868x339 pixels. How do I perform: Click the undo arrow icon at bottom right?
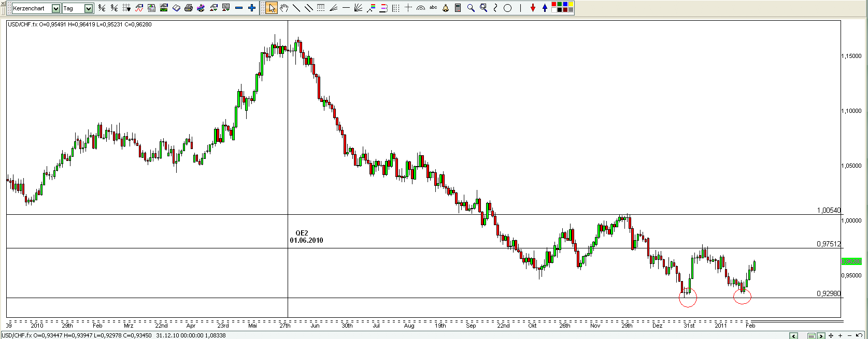859,335
